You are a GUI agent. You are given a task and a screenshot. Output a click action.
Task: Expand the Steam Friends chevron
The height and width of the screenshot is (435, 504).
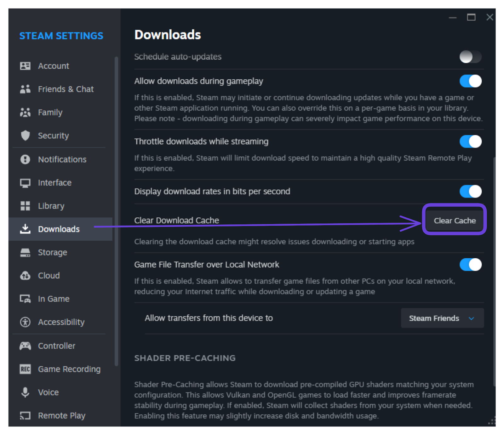tap(471, 318)
